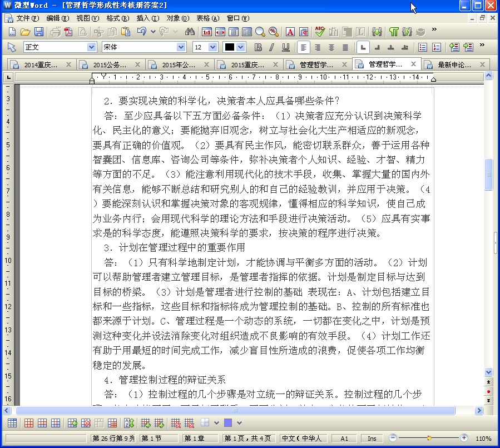
Task: Open the table shading color dropdown arrow
Action: click(x=240, y=423)
